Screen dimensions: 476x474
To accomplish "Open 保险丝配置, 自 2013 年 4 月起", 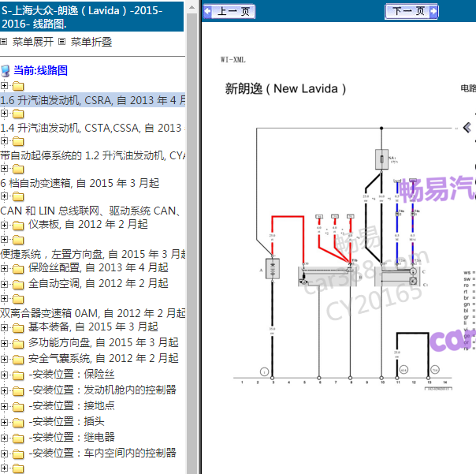I will (98, 267).
